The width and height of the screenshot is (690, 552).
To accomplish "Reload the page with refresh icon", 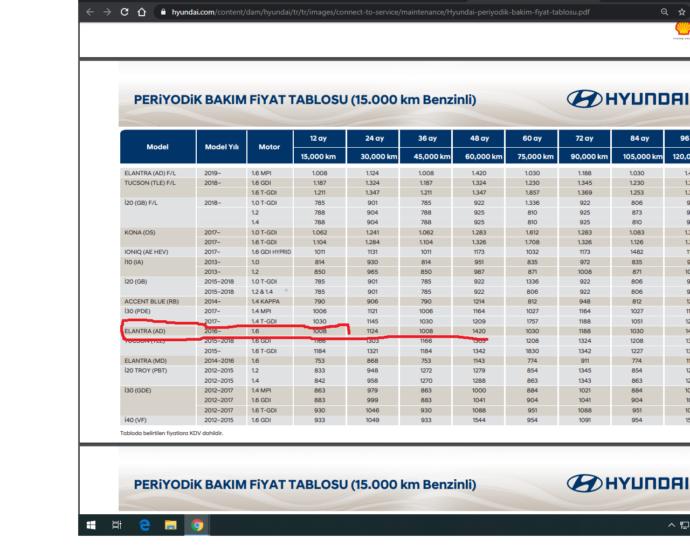I will coord(125,12).
